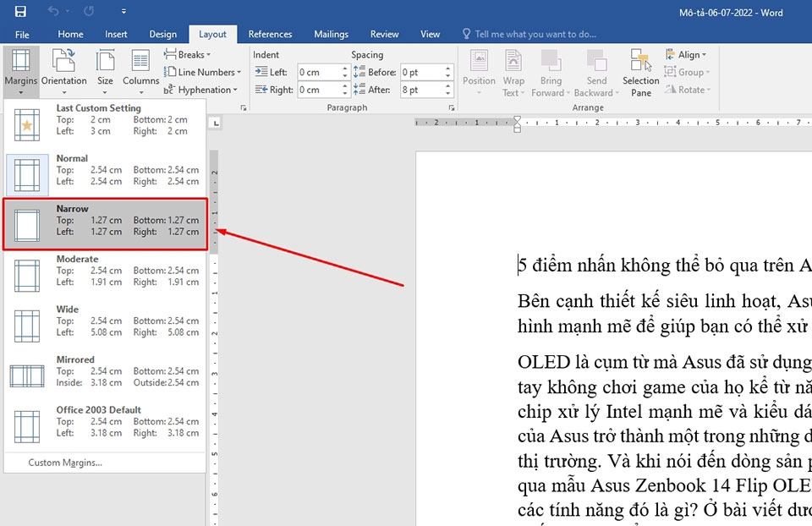Switch to the View tab
The width and height of the screenshot is (812, 526).
(430, 34)
